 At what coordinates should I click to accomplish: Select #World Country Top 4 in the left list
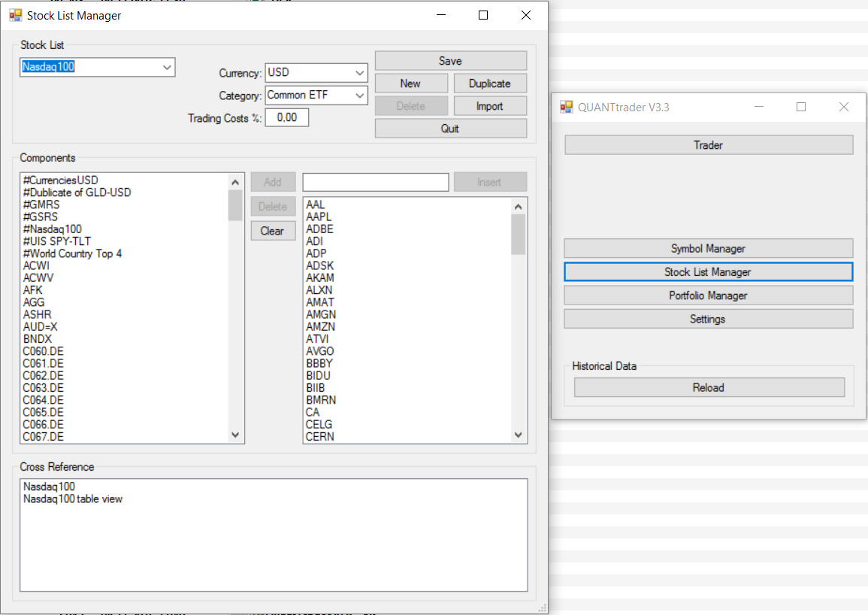72,253
